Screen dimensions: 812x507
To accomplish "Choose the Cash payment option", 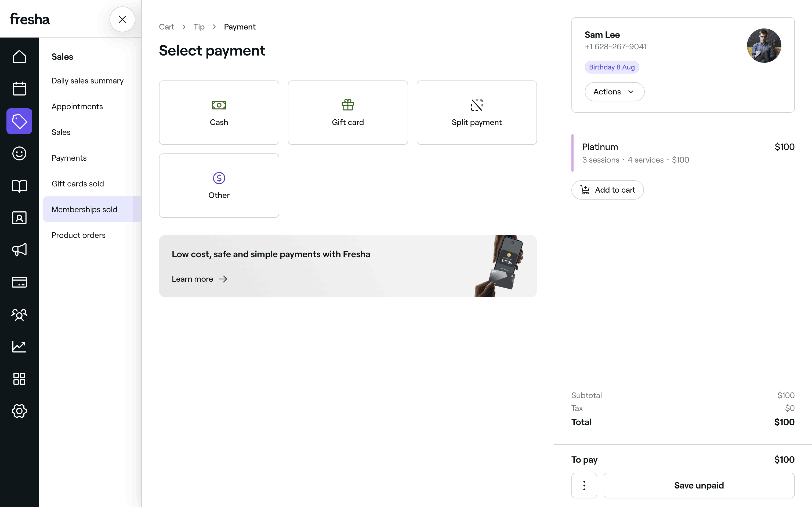I will pyautogui.click(x=219, y=113).
